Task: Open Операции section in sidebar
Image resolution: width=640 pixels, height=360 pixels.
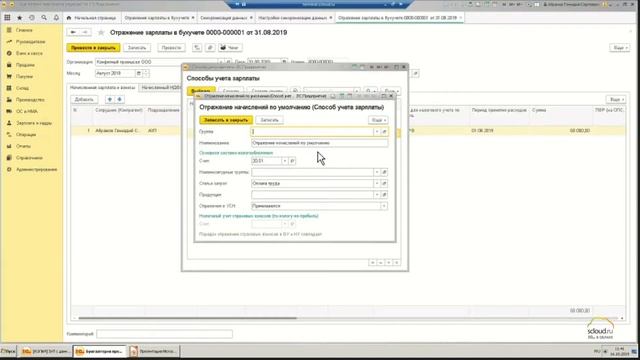Action: pos(26,134)
